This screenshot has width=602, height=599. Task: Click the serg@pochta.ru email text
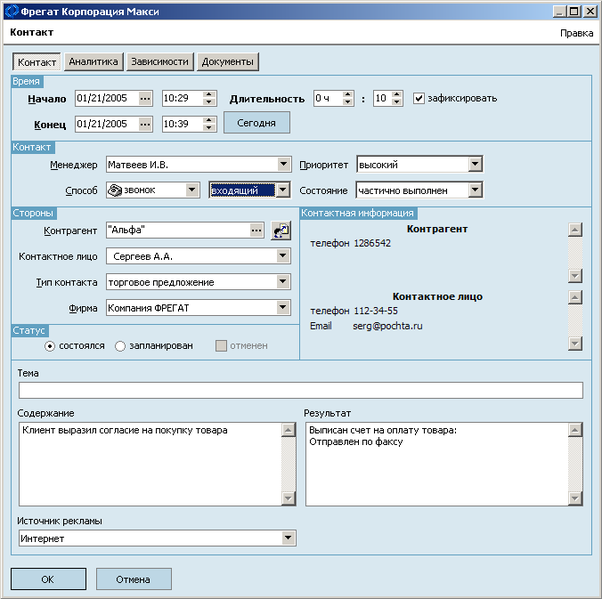[387, 326]
